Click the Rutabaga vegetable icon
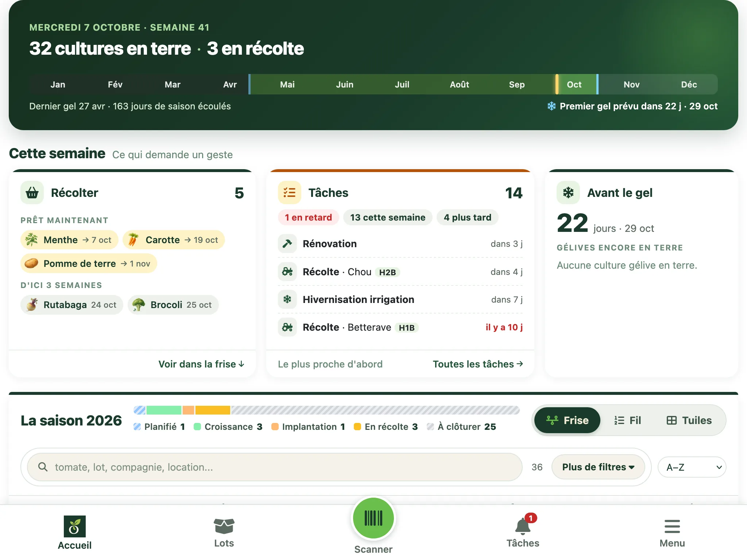Viewport: 747px width, 560px height. 32,305
